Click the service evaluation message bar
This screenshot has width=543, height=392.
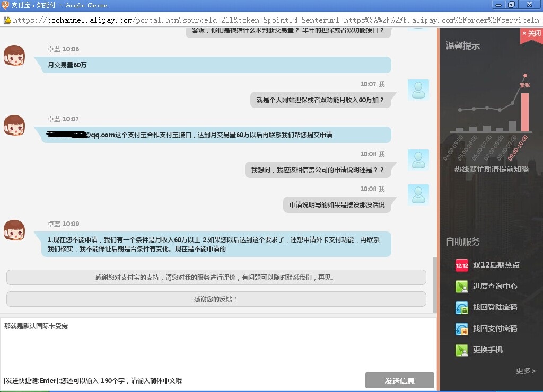(x=216, y=277)
